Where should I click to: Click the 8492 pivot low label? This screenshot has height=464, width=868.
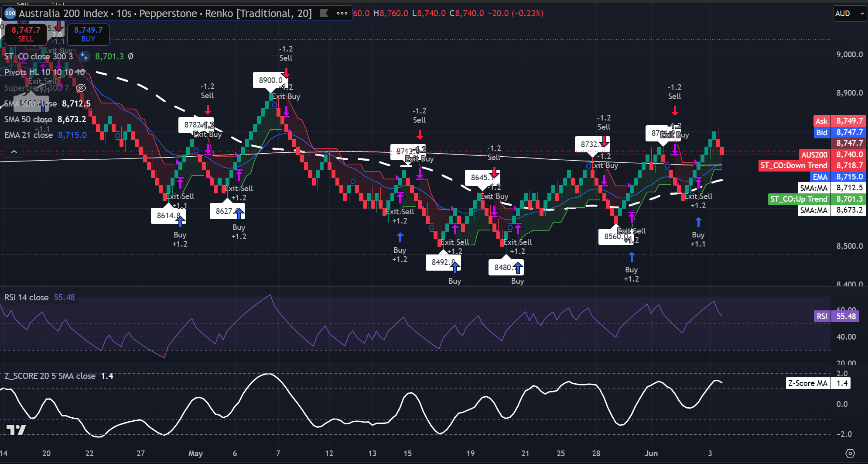click(x=443, y=262)
